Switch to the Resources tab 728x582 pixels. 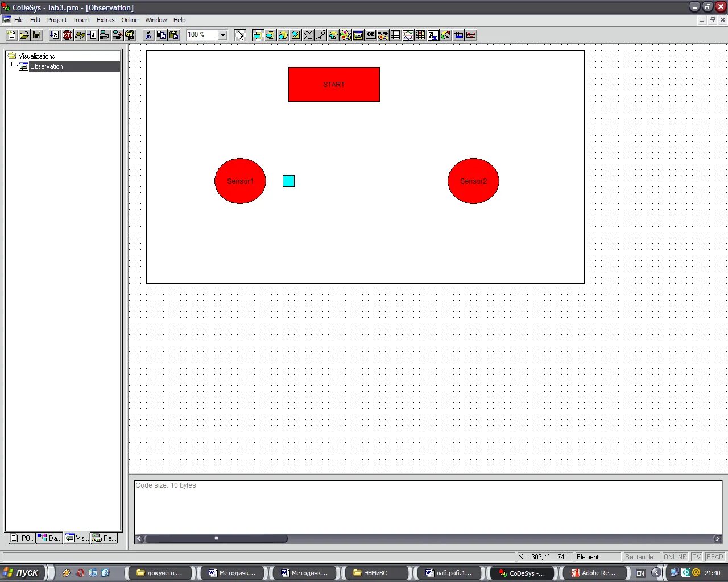(x=104, y=538)
